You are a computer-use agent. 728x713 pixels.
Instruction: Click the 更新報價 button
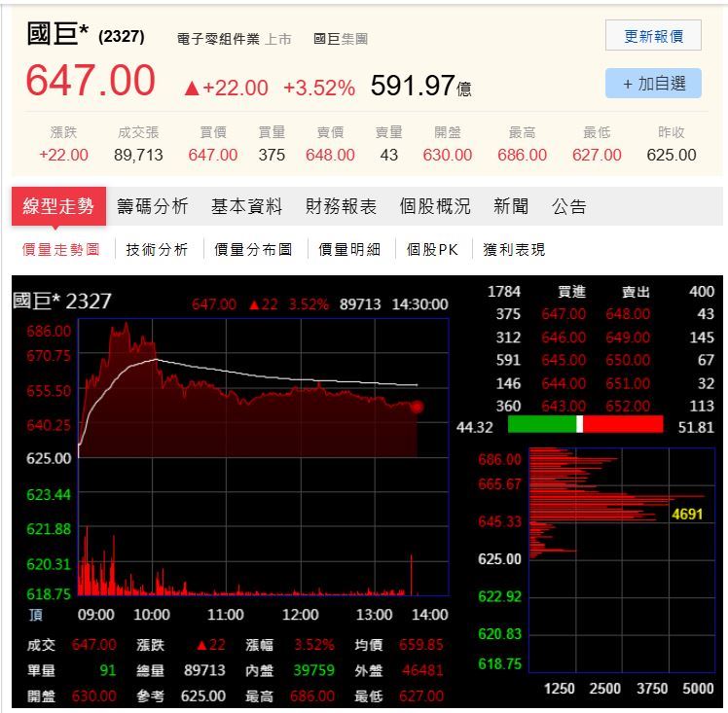(653, 35)
